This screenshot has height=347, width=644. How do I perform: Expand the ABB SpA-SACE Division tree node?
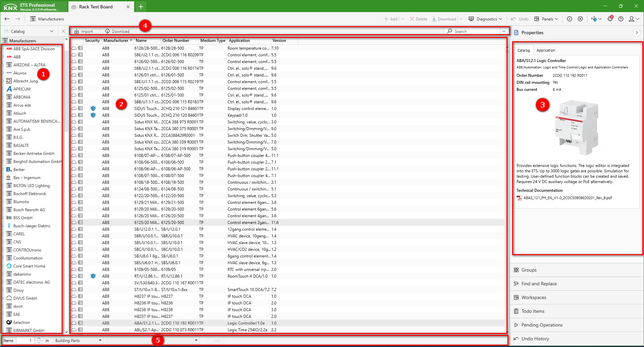pyautogui.click(x=3, y=49)
